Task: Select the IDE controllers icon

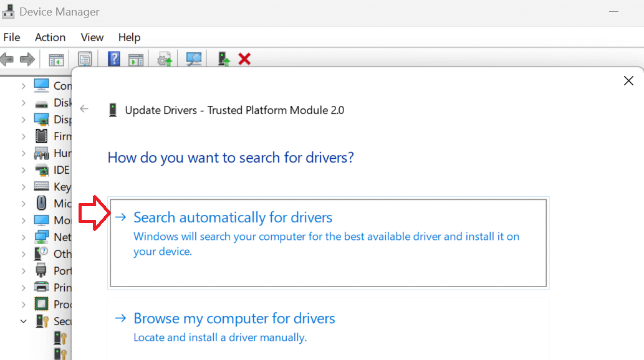Action: 42,169
